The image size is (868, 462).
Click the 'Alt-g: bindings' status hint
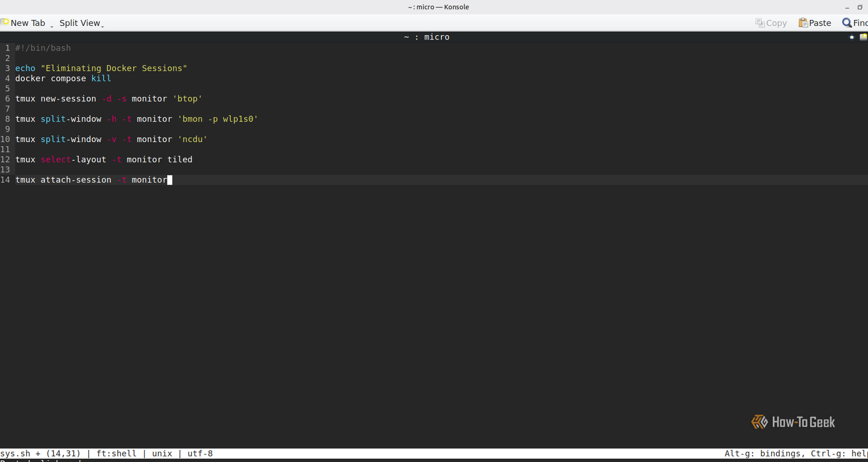(764, 454)
